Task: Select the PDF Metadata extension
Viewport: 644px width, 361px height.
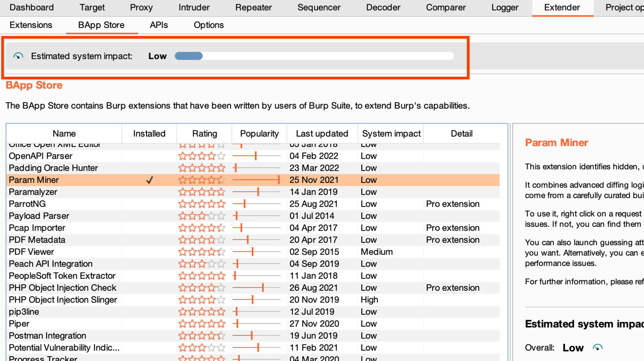Action: pos(253,240)
